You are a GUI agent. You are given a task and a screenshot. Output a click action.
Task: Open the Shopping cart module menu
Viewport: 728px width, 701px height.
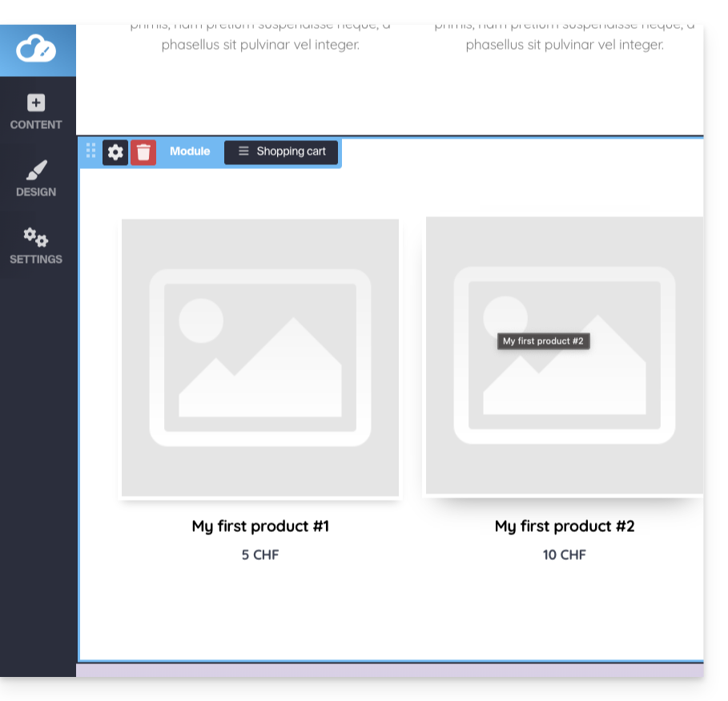(281, 151)
